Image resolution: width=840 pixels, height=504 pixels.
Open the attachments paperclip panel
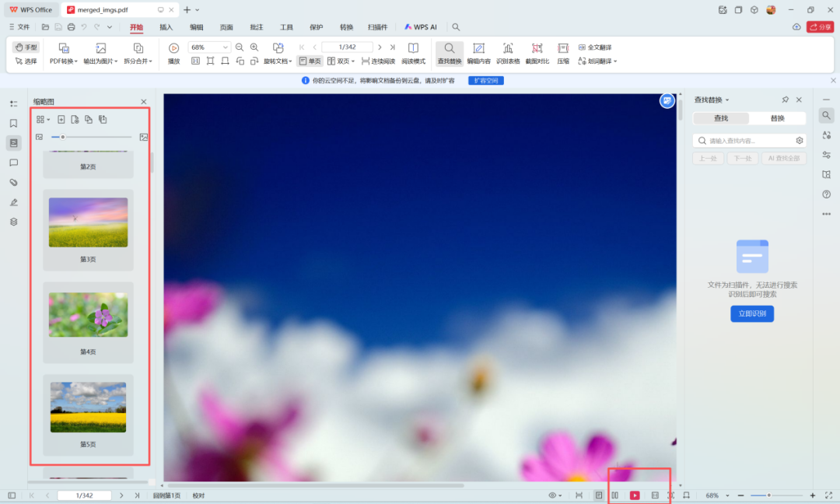[14, 183]
